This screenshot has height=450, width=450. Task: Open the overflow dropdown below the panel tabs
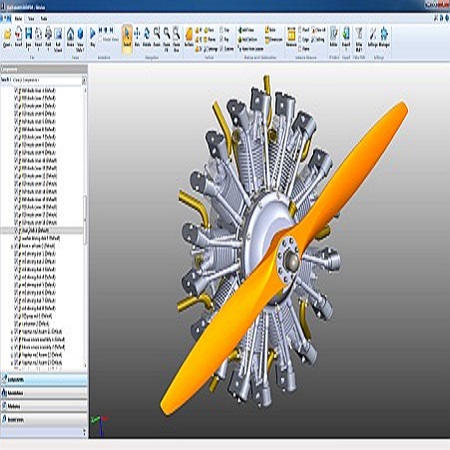click(84, 432)
